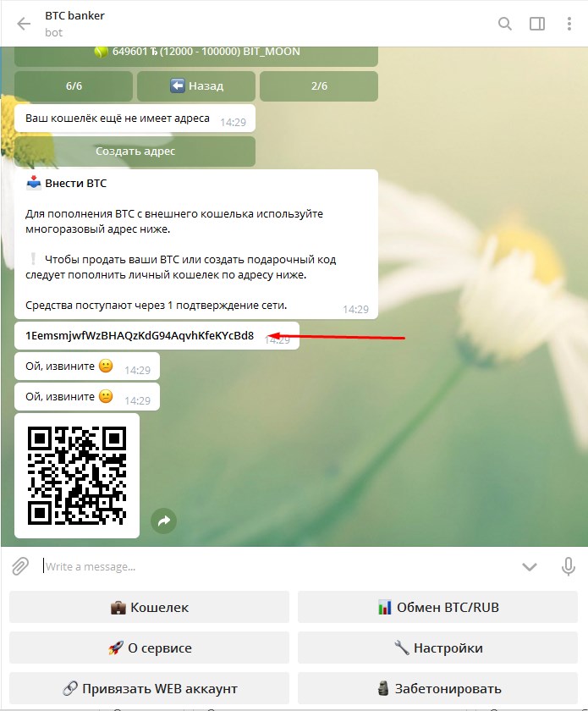Click the Назад inline button

(195, 86)
